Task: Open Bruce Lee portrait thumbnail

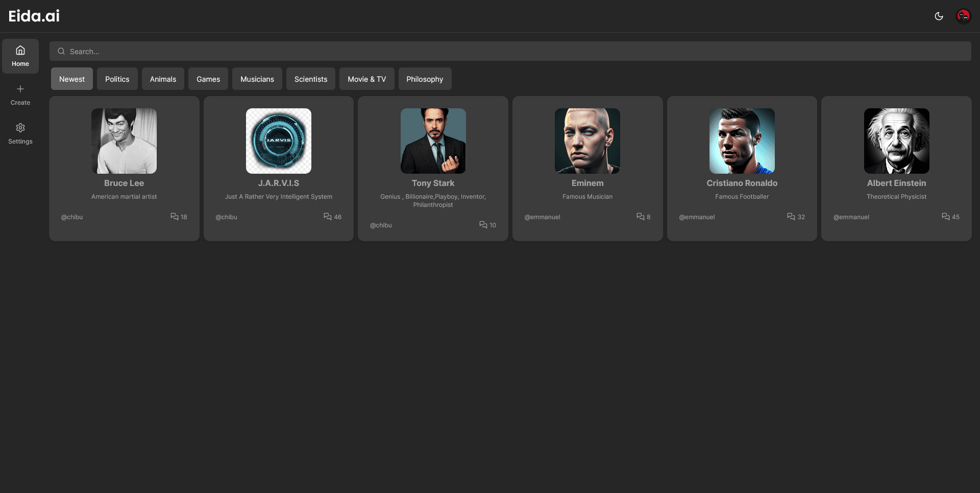Action: [x=124, y=141]
